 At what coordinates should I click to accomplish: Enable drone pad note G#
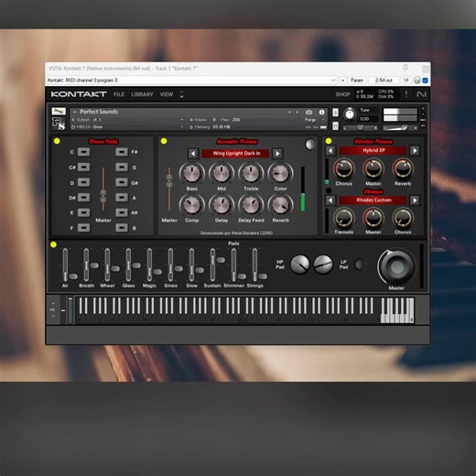(122, 182)
